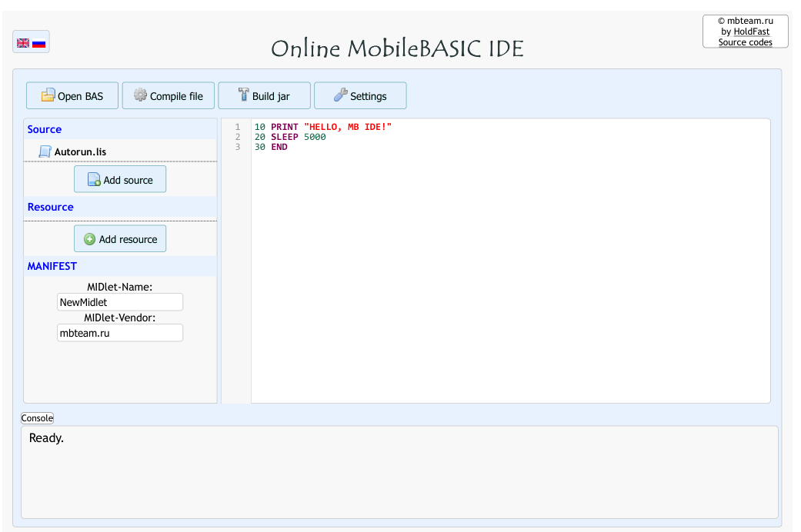Image resolution: width=801 pixels, height=532 pixels.
Task: Compile the current file
Action: coord(168,95)
